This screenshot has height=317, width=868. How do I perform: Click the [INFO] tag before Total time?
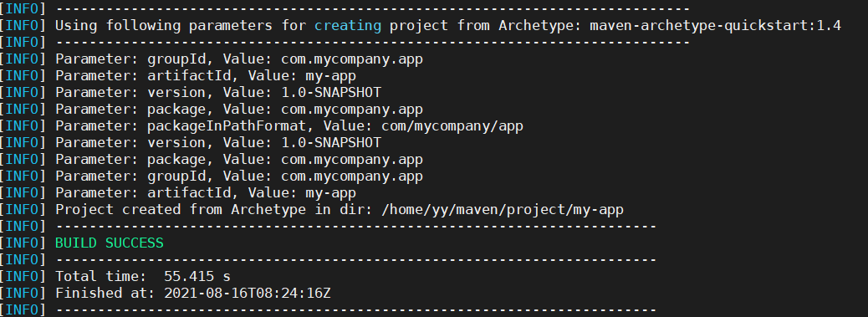(23, 276)
